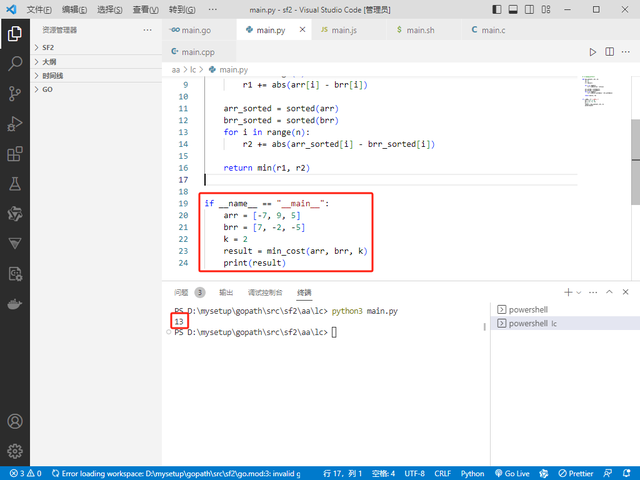Open the 问题 problems panel tab
The height and width of the screenshot is (480, 640).
(189, 292)
